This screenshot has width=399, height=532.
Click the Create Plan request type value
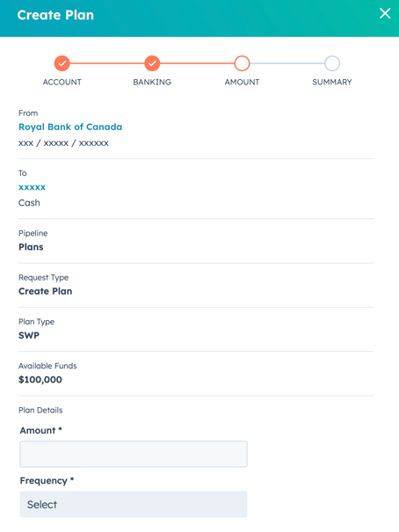(46, 291)
